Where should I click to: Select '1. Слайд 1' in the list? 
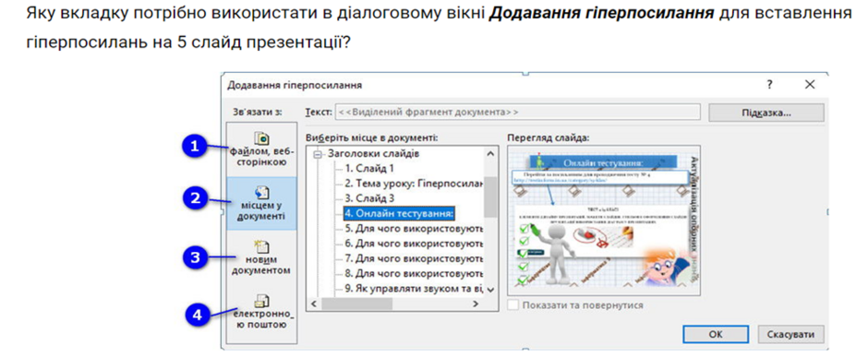369,168
